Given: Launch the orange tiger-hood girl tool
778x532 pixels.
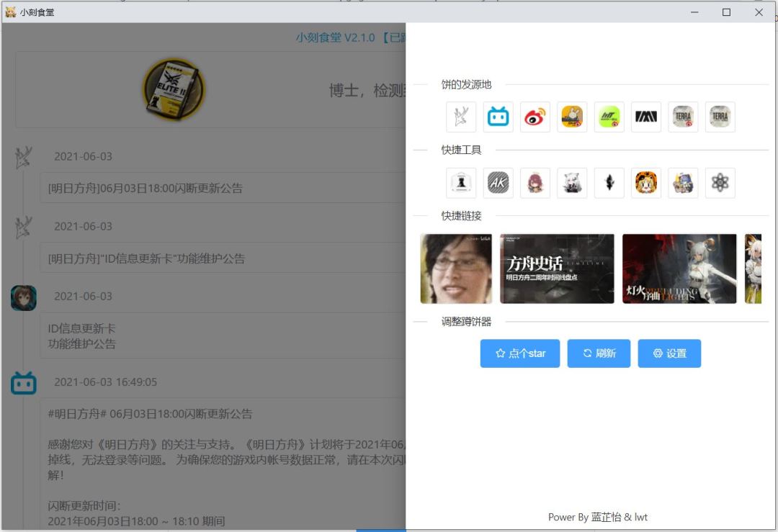Looking at the screenshot, I should (646, 183).
